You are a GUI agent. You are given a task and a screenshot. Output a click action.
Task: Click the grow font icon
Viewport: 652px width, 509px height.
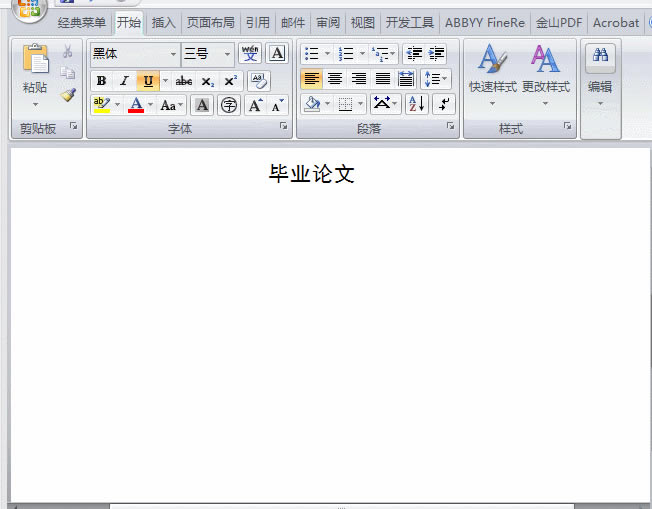[255, 105]
